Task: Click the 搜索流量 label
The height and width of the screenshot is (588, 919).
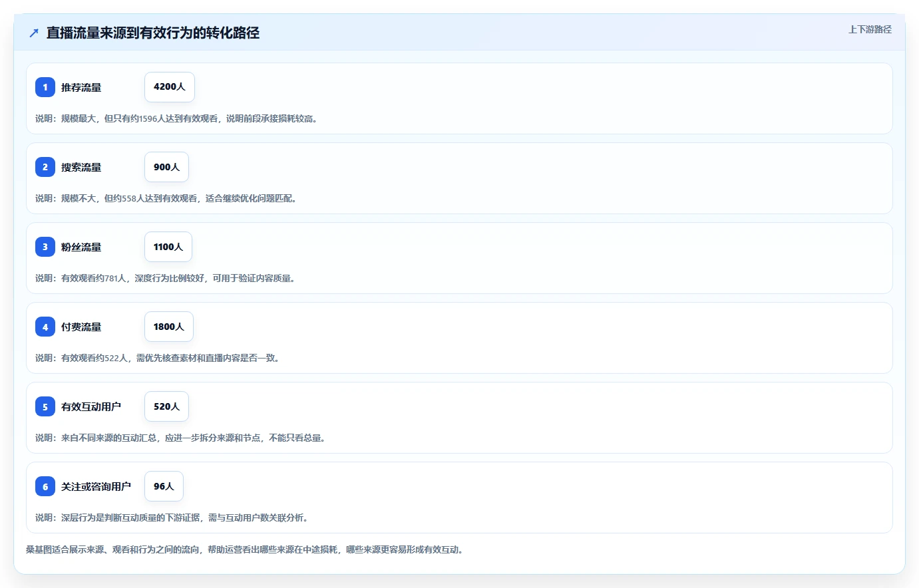Action: click(81, 167)
